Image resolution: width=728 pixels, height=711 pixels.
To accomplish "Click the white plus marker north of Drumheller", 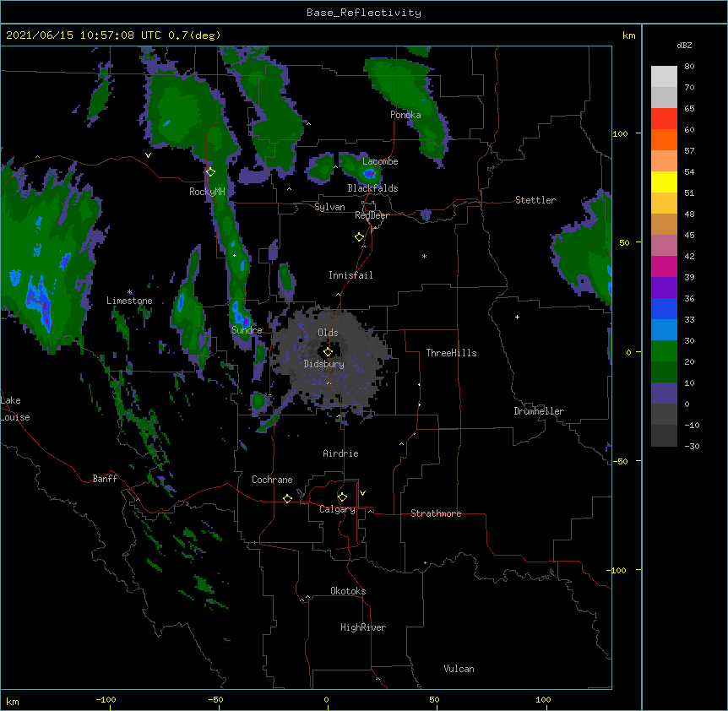I will pos(517,317).
